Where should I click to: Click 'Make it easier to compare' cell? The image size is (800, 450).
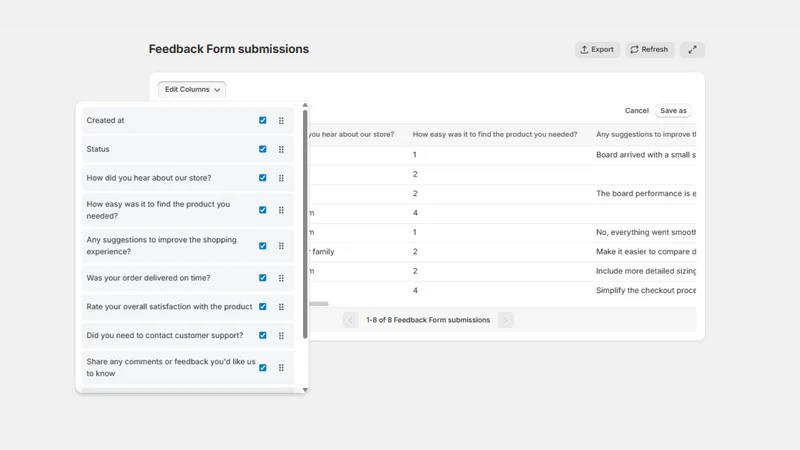pos(645,252)
